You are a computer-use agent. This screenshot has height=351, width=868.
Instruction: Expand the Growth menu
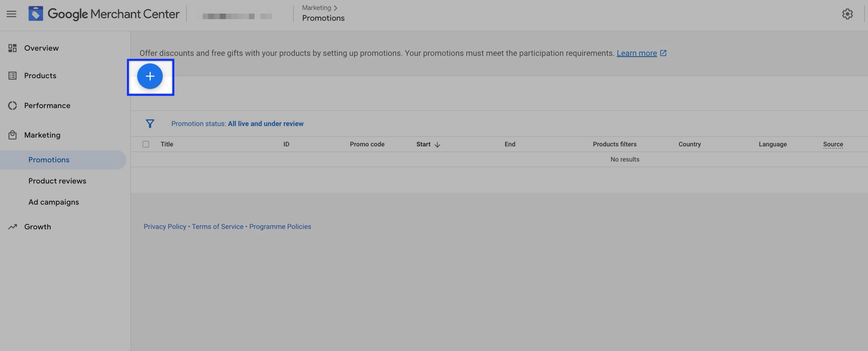[x=37, y=227]
